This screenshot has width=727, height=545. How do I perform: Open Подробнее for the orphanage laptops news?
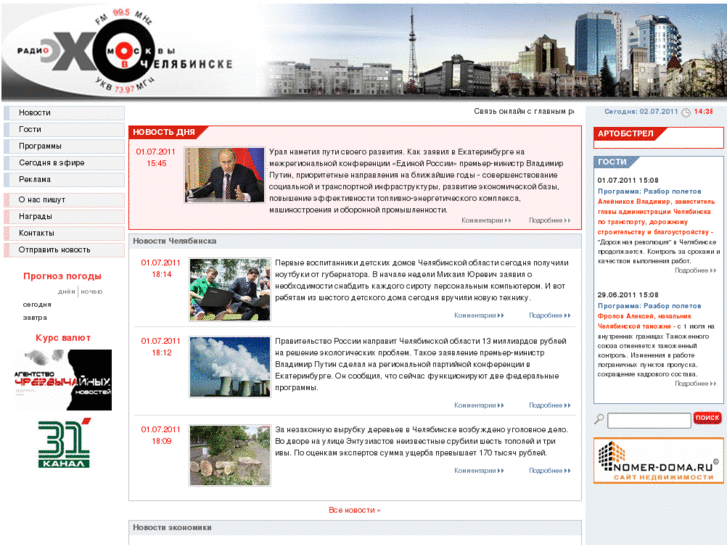tap(549, 315)
